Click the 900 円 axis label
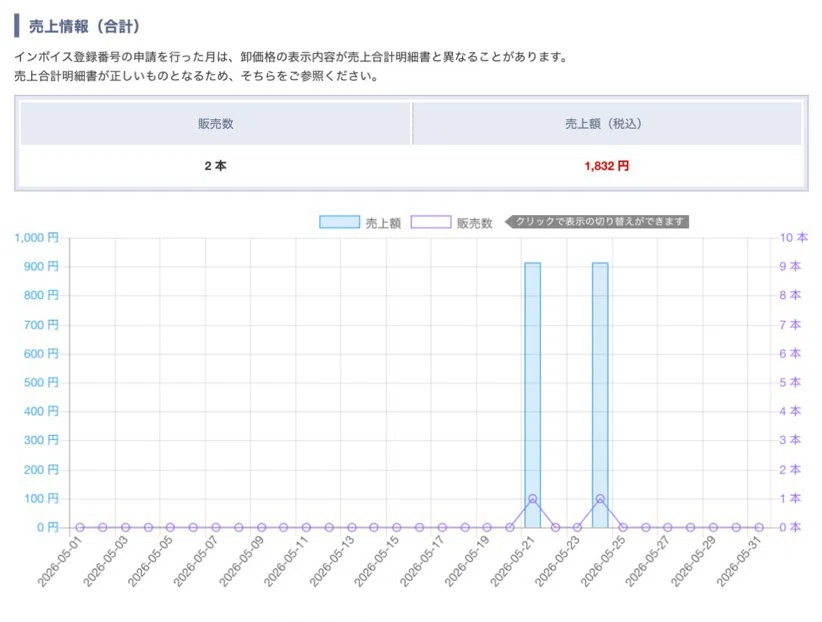The width and height of the screenshot is (822, 622). click(x=41, y=266)
